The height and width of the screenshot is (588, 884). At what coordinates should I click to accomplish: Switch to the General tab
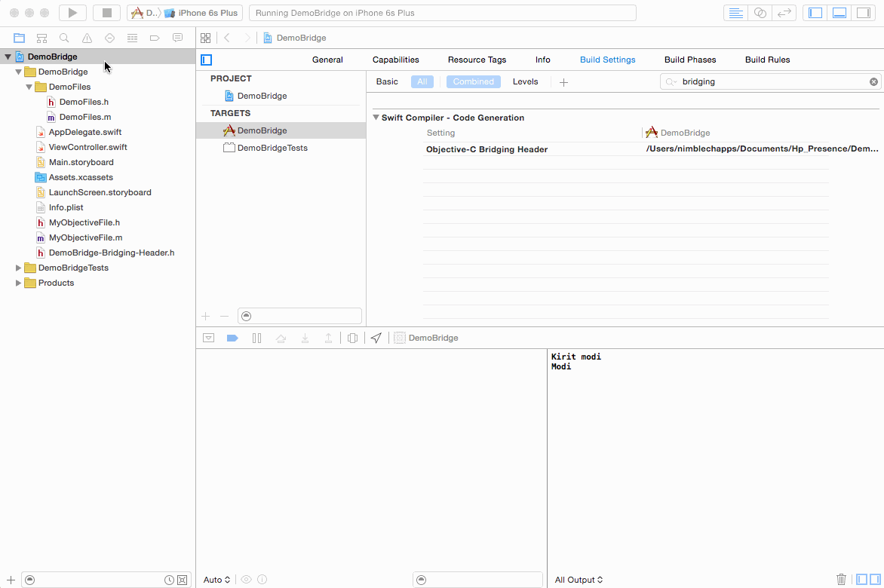pos(327,60)
